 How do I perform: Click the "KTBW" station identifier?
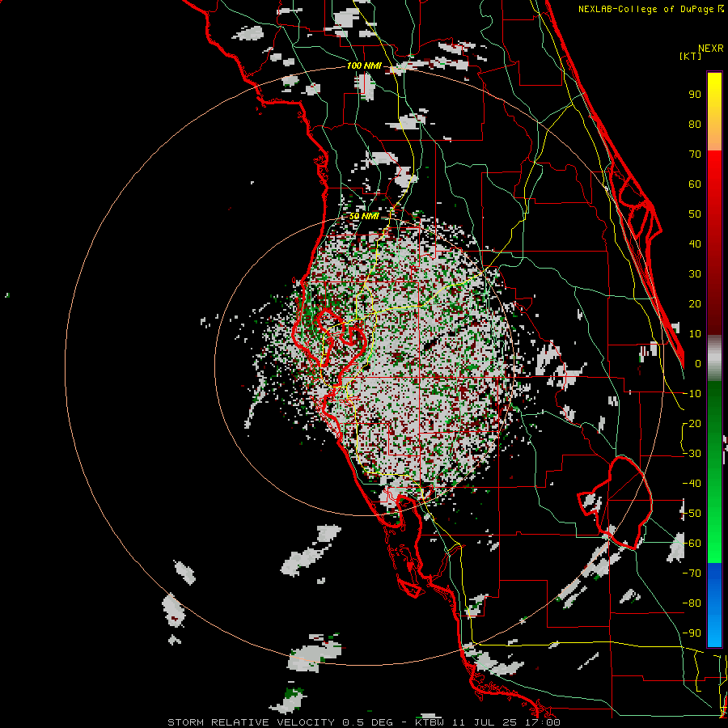pos(430,722)
